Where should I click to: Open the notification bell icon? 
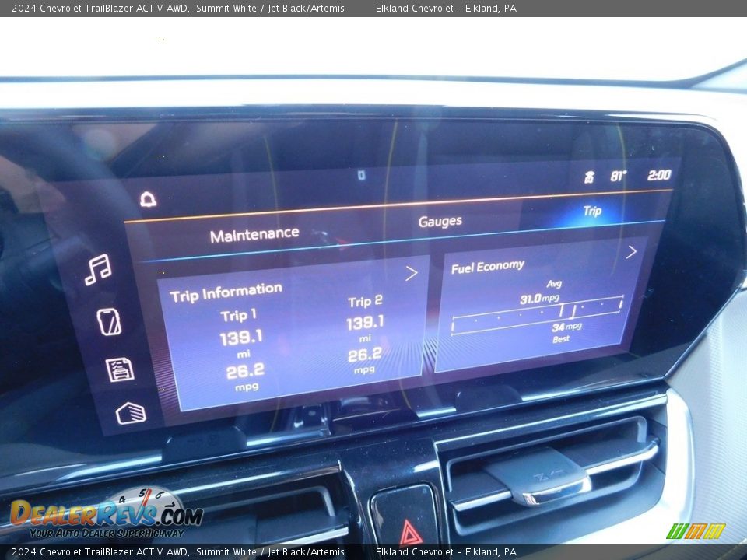point(148,200)
